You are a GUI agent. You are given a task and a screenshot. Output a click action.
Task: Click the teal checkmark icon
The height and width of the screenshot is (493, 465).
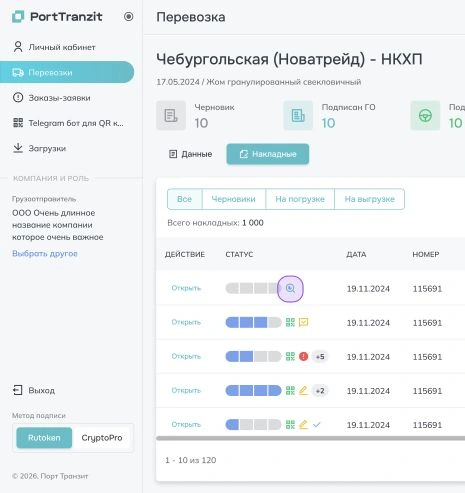(x=317, y=424)
